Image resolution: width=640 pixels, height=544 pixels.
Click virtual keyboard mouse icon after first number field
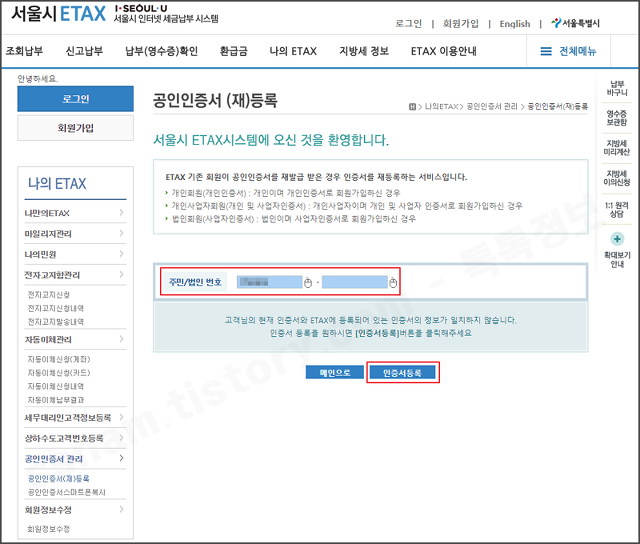308,282
